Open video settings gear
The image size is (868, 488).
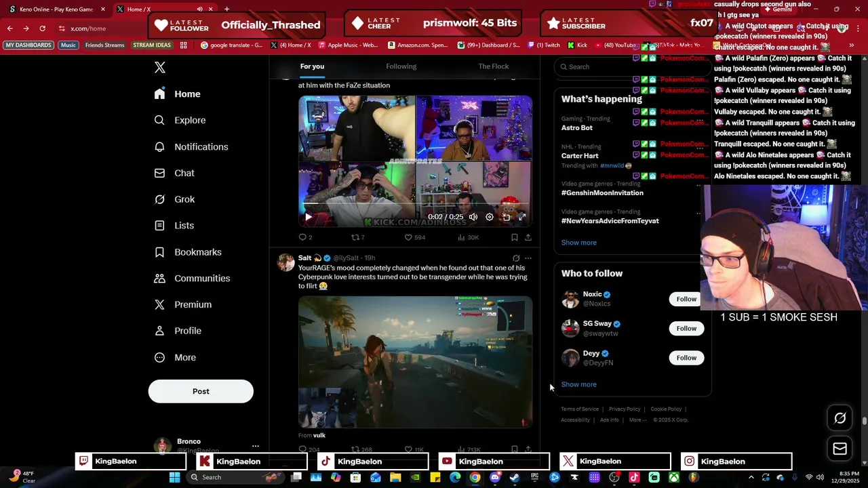pos(490,217)
